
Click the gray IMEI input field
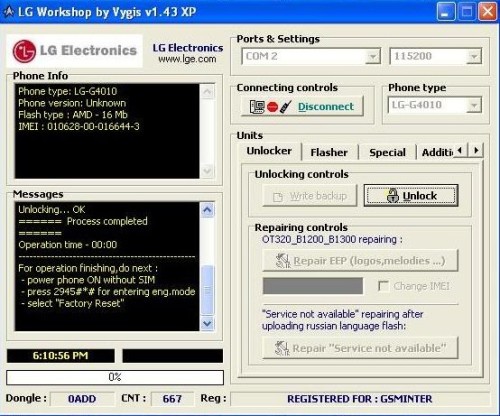[313, 286]
